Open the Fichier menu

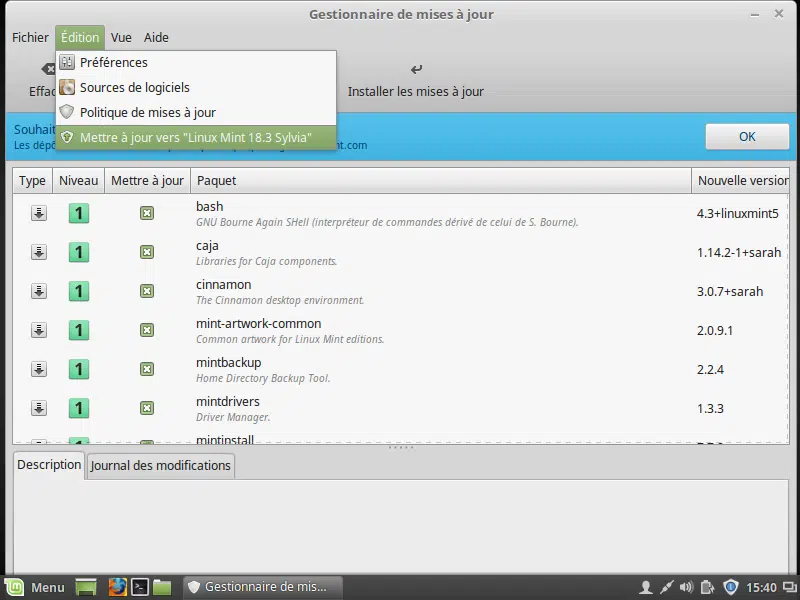(30, 37)
